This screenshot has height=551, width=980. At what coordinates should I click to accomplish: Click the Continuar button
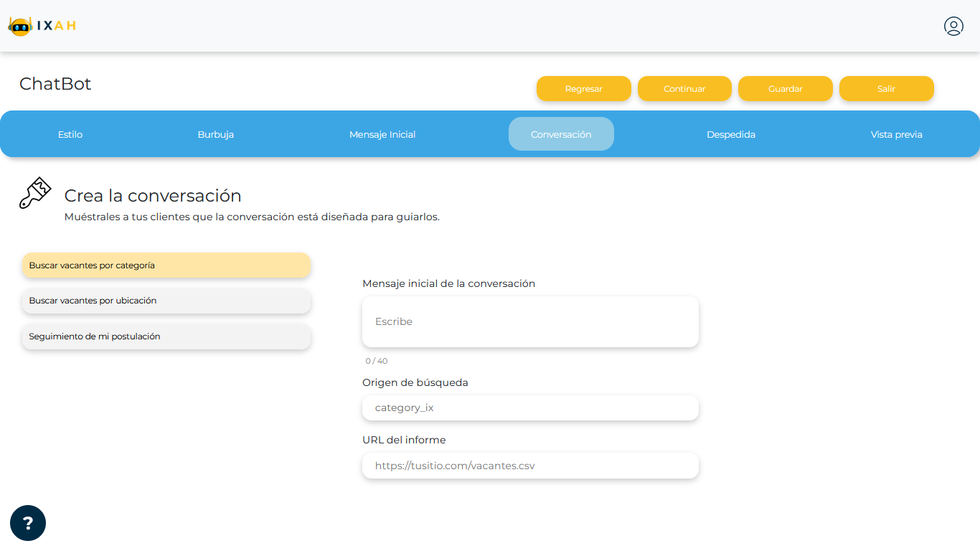[x=684, y=89]
